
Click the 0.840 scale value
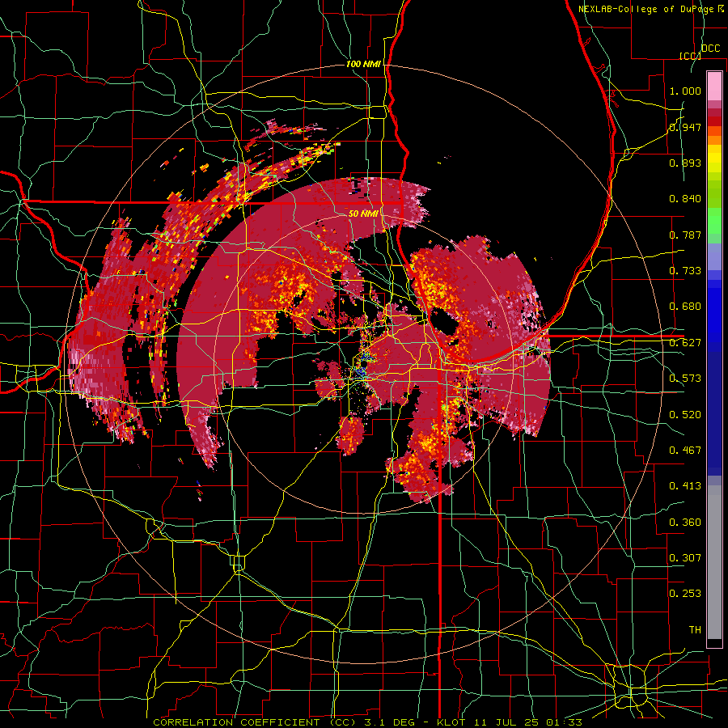(685, 198)
